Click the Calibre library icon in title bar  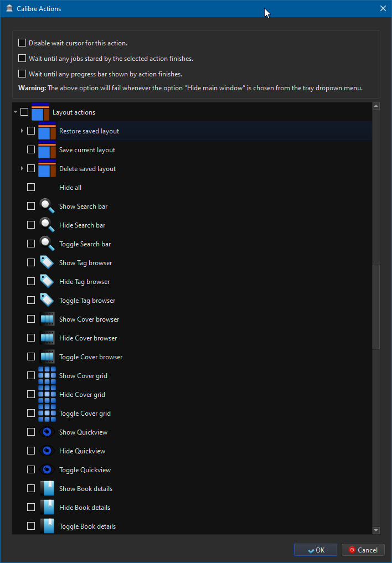click(10, 8)
